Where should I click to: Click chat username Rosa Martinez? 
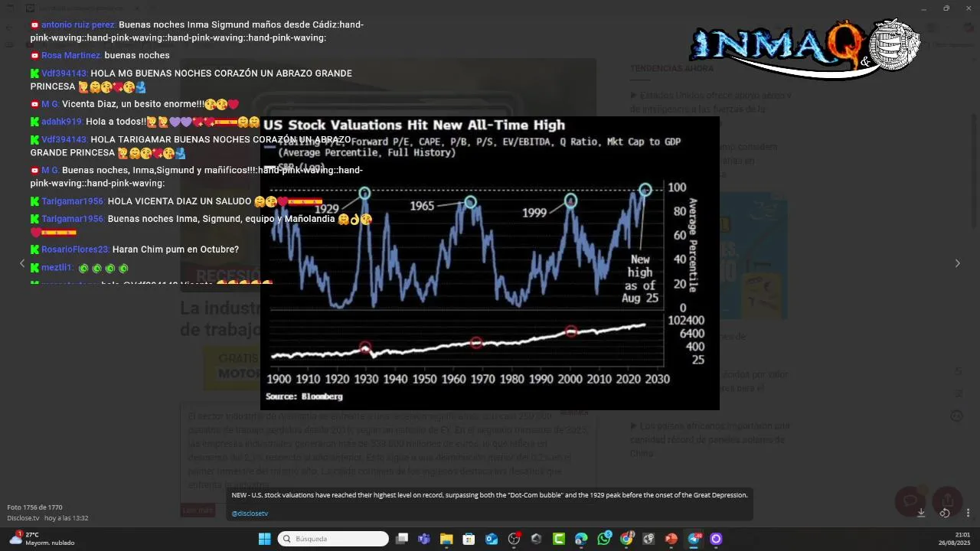tap(71, 56)
